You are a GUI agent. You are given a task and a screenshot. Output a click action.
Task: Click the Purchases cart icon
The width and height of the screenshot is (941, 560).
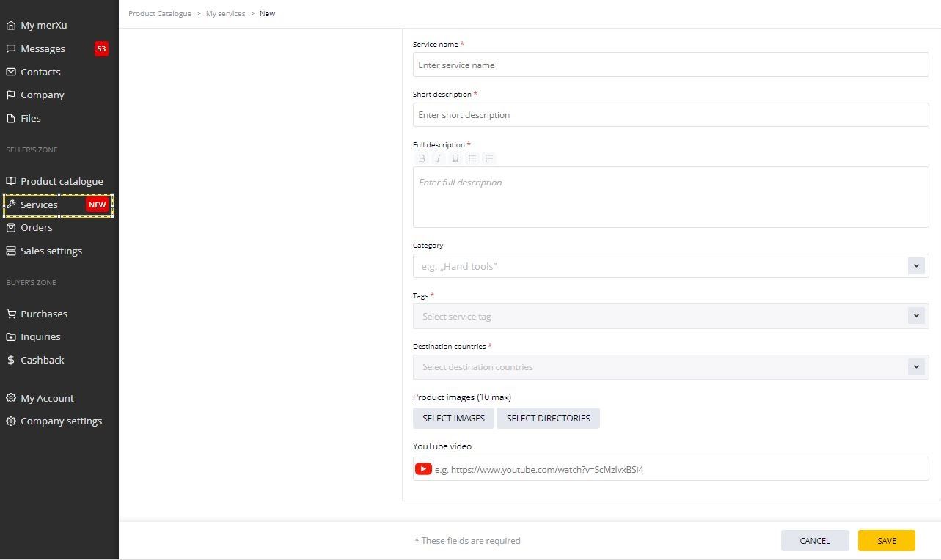(10, 314)
